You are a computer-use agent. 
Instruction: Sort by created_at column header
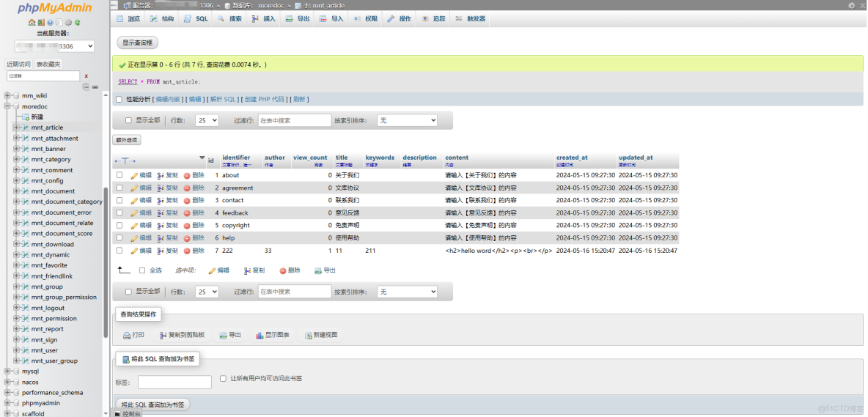point(572,158)
